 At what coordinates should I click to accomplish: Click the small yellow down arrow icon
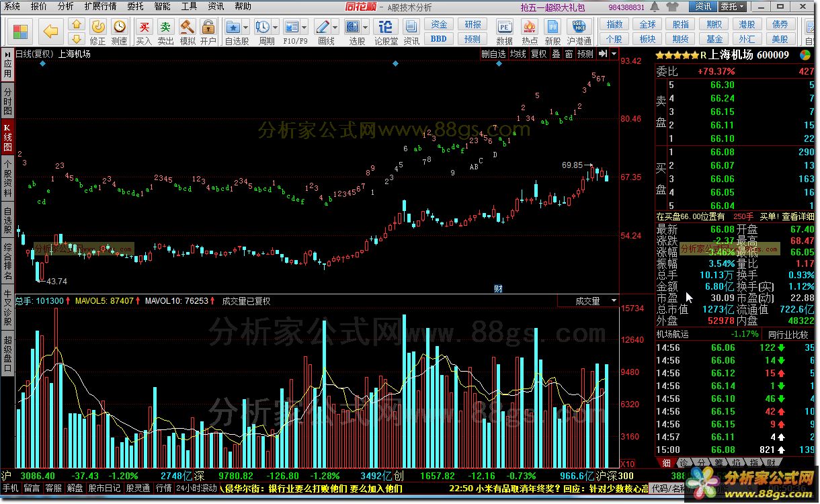[x=77, y=38]
